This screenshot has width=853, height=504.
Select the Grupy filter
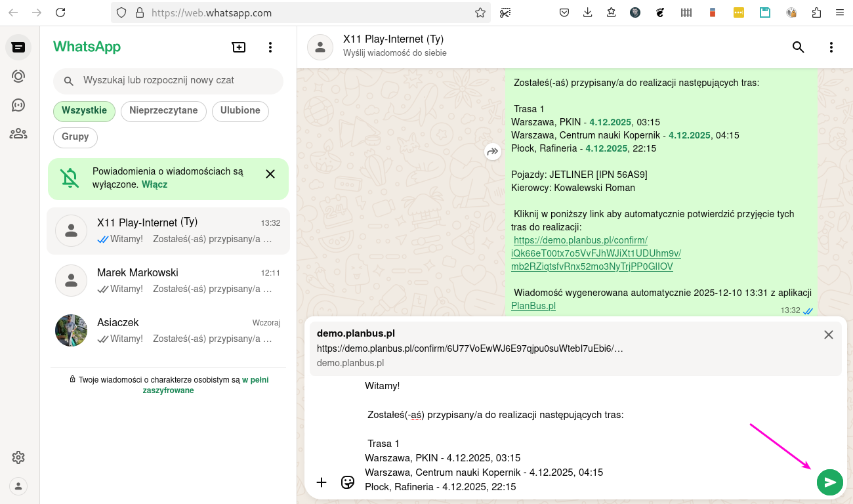tap(75, 137)
